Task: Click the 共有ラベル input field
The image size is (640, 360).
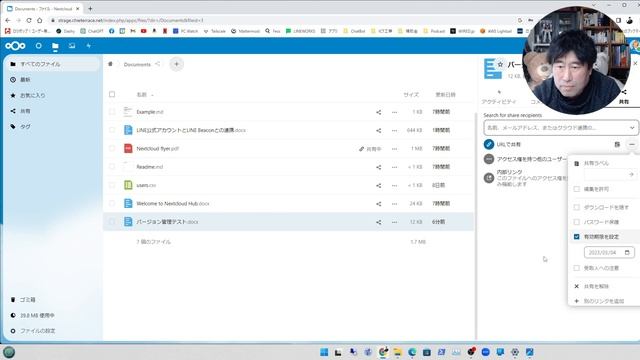Action: pos(606,174)
